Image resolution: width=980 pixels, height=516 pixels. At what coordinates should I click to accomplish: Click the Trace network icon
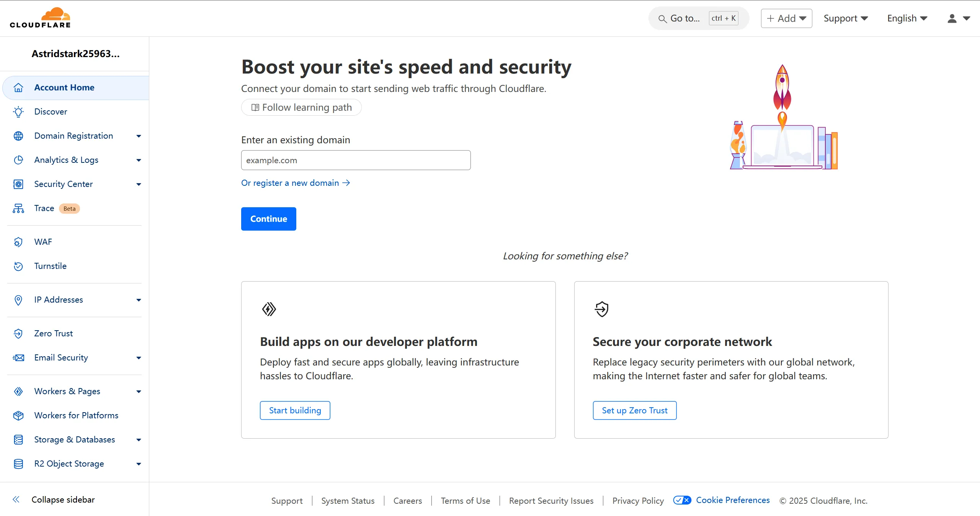[18, 208]
